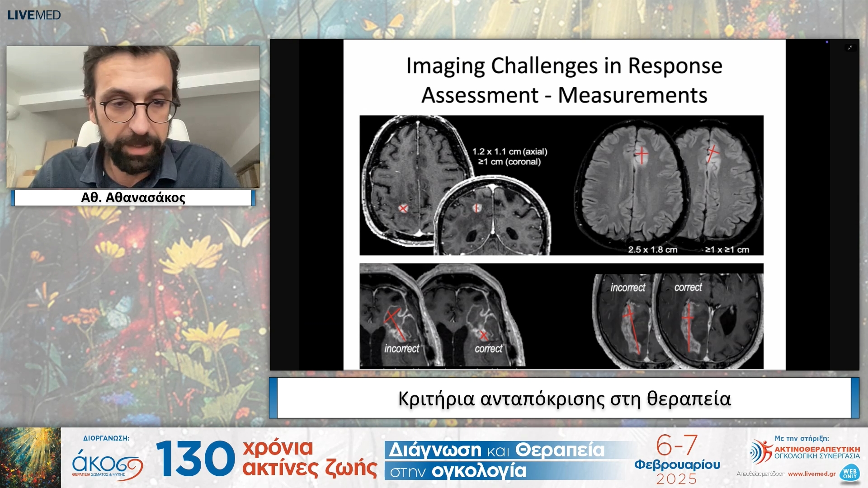Click the collapse arrows icon on the slide

(x=850, y=47)
